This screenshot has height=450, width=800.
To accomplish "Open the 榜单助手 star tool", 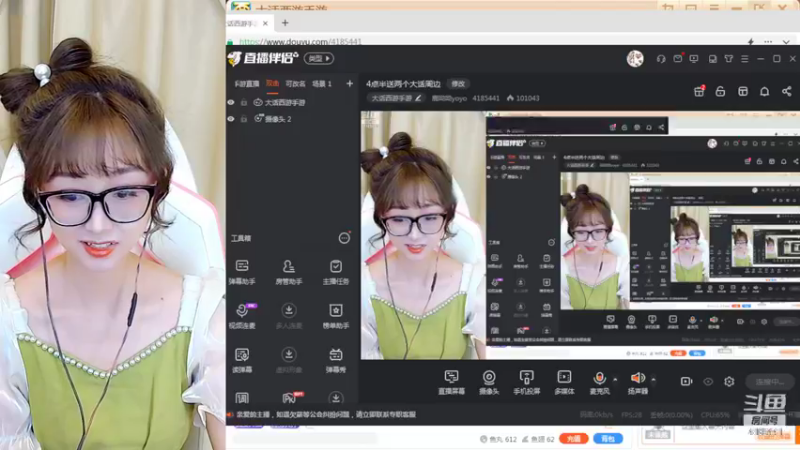I will pos(336,316).
